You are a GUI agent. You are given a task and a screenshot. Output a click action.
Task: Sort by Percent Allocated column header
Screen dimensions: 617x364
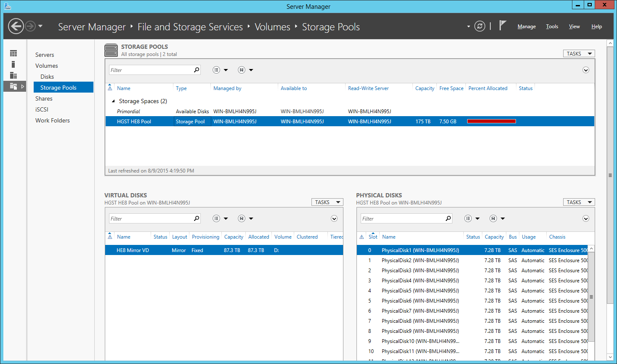pos(488,88)
